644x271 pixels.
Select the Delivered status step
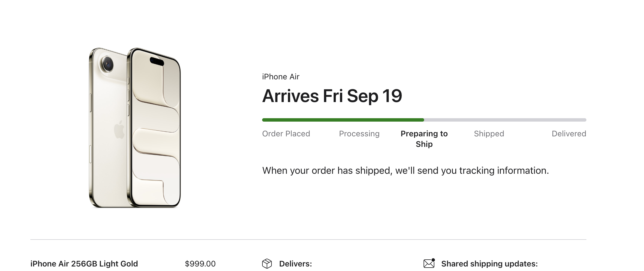[569, 134]
